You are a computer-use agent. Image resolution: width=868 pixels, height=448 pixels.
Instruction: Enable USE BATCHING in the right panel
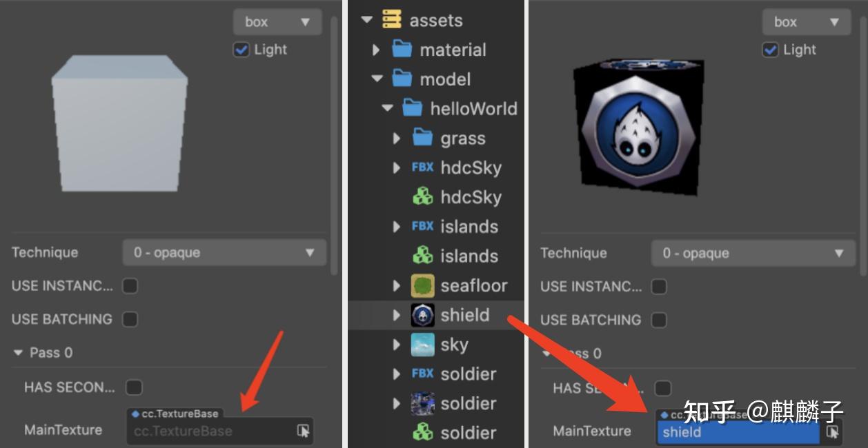[x=658, y=320]
